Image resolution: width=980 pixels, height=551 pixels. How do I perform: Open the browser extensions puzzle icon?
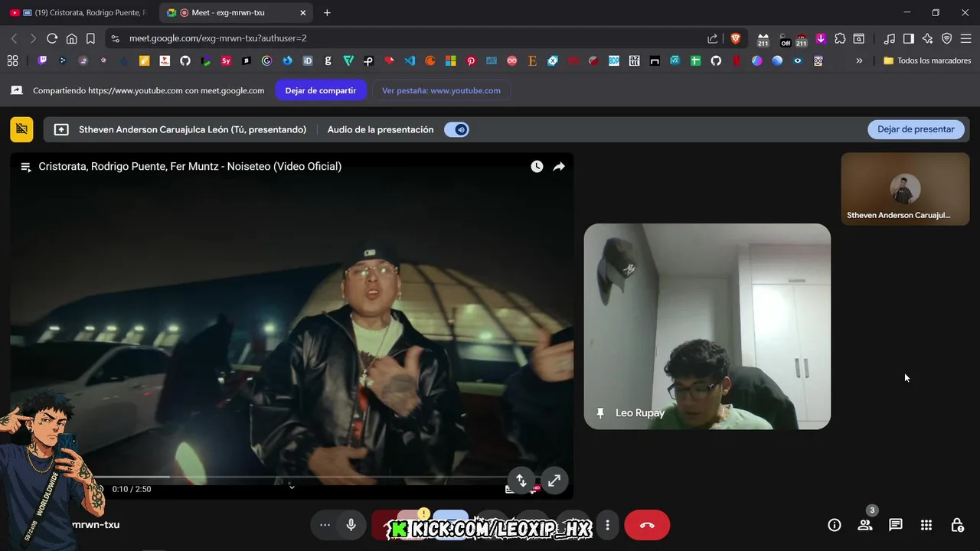pos(840,38)
